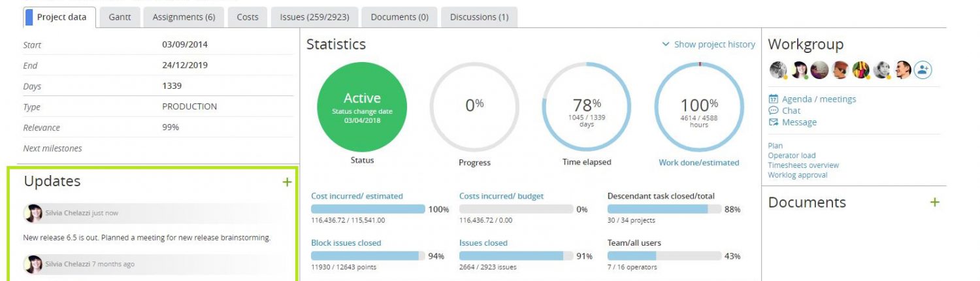Screen dimensions: 980x281
Task: Click the first workgroup member avatar
Action: point(777,70)
